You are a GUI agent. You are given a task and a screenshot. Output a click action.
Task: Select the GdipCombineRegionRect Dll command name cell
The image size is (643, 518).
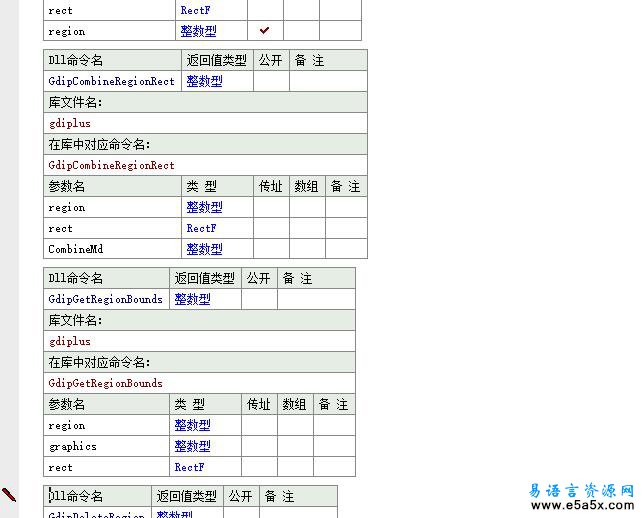click(112, 81)
